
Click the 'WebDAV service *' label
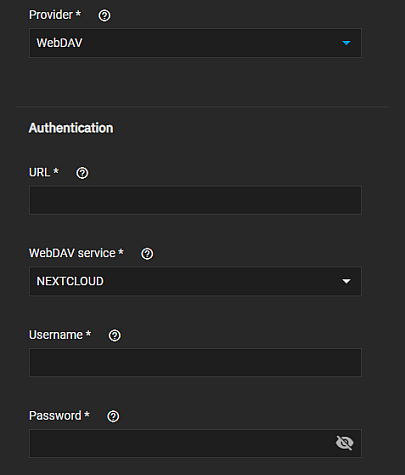[x=76, y=253]
